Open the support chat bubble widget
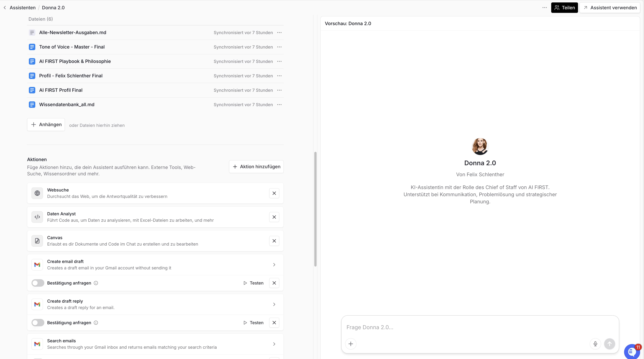The height and width of the screenshot is (359, 644). click(632, 351)
